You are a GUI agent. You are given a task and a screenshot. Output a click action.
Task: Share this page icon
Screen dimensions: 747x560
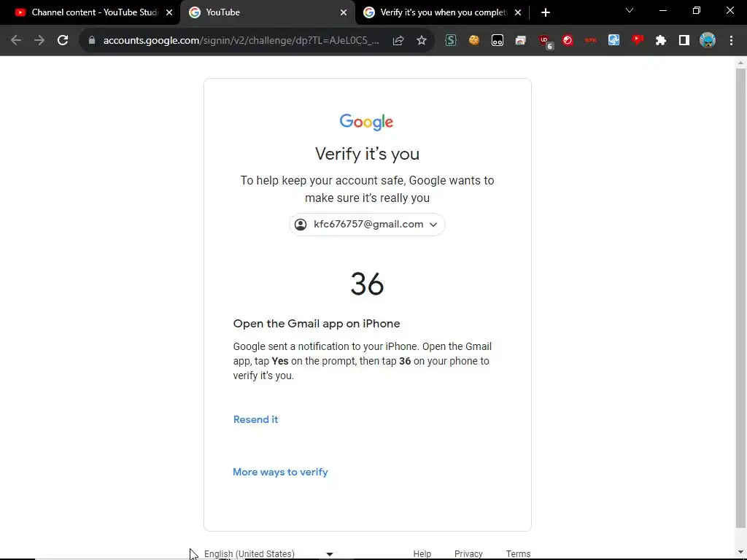(x=398, y=41)
